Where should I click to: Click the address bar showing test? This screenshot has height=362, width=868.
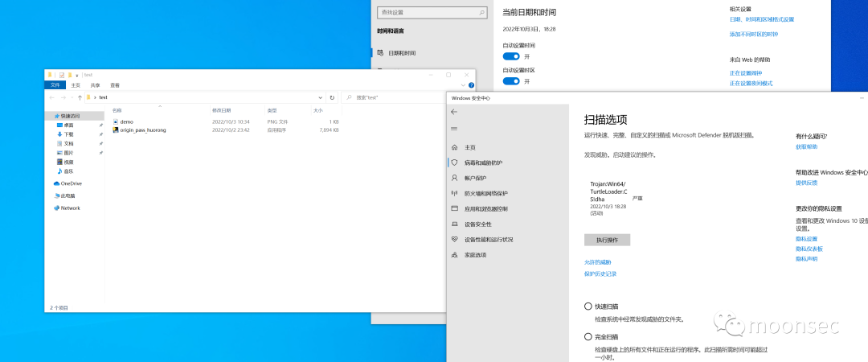click(x=205, y=97)
